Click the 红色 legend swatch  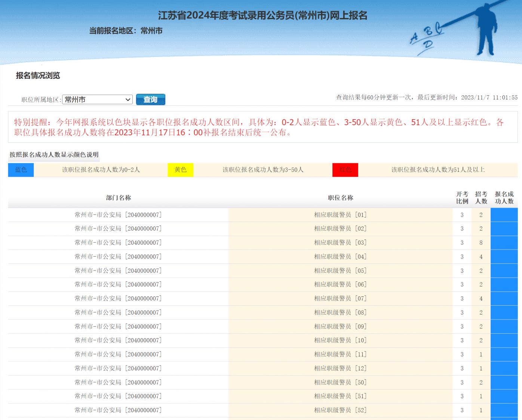(x=345, y=170)
